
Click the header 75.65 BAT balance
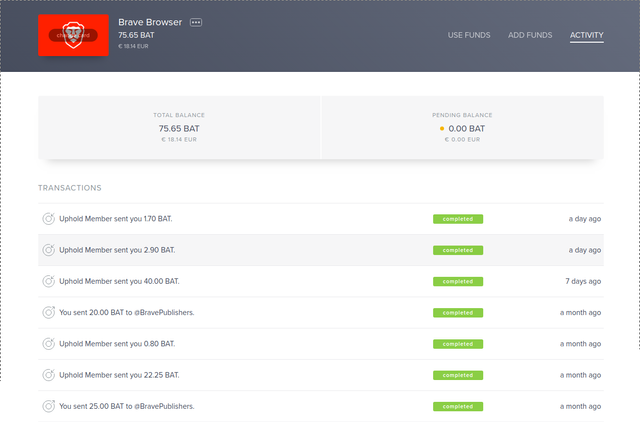tap(136, 35)
